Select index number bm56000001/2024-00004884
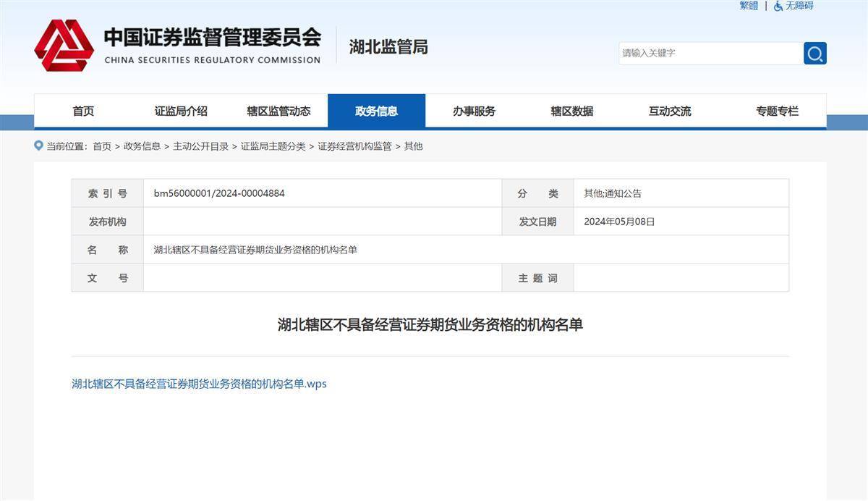This screenshot has height=501, width=868. click(219, 193)
